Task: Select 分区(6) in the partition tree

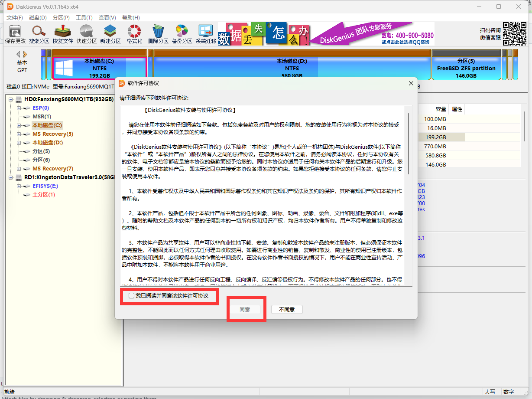Action: pyautogui.click(x=41, y=160)
